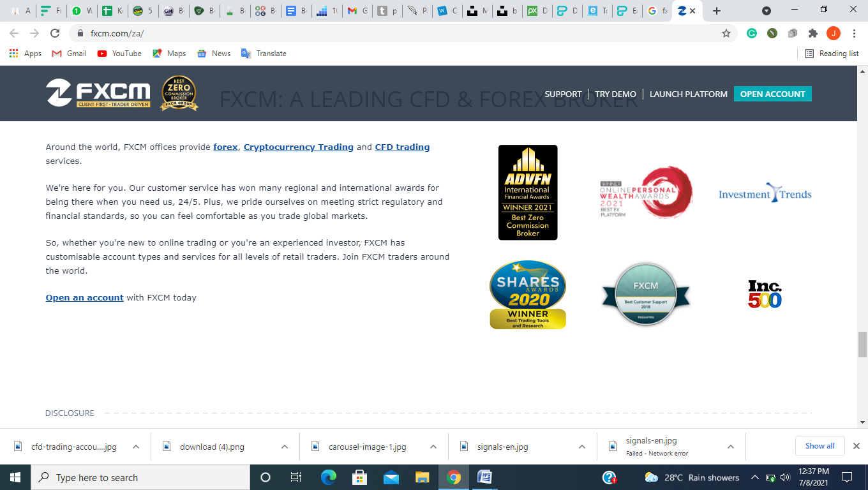868x490 pixels.
Task: Open the News bookmark
Action: (214, 54)
